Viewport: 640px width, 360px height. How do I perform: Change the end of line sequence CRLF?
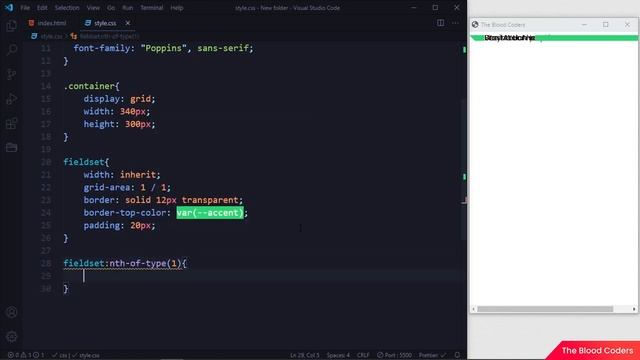(x=363, y=355)
